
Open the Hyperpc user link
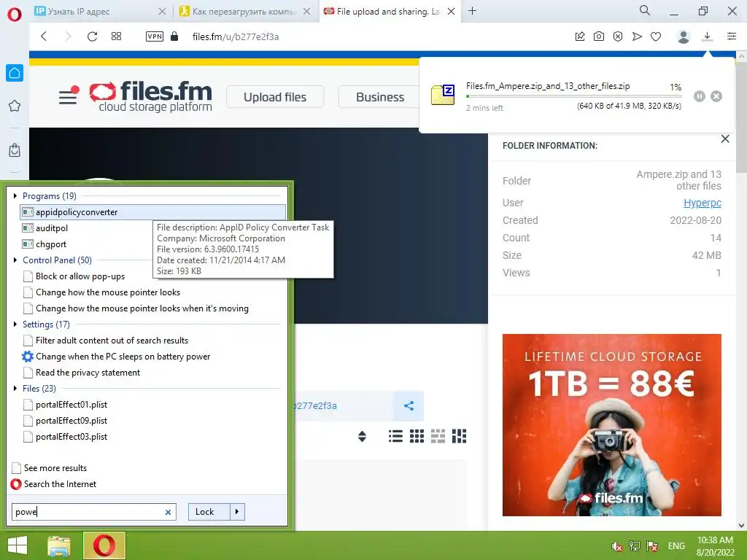pos(703,203)
